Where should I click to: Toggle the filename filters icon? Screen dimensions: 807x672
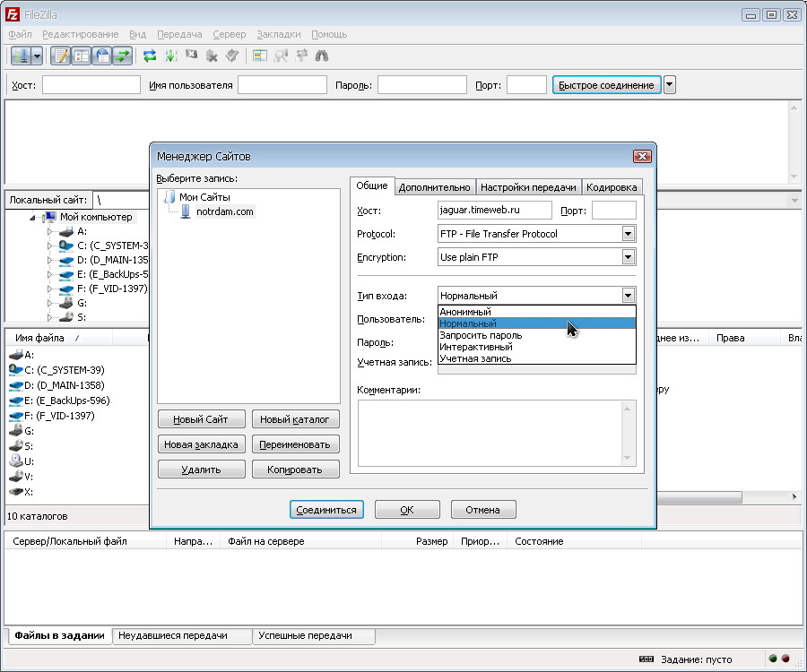(x=281, y=56)
